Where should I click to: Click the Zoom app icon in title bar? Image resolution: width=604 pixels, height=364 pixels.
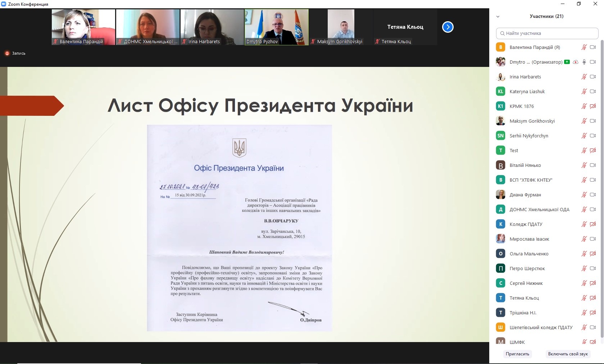click(4, 4)
